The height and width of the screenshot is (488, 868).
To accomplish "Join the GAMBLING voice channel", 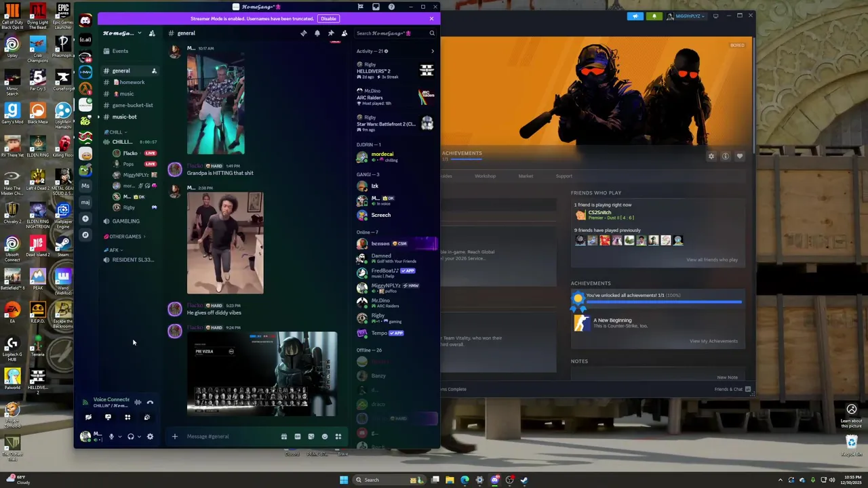I will point(130,221).
